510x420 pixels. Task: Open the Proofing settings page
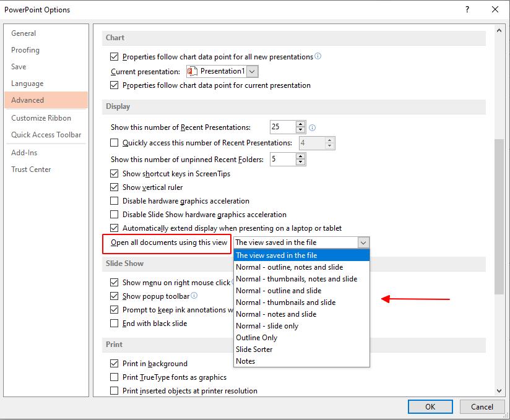point(25,50)
